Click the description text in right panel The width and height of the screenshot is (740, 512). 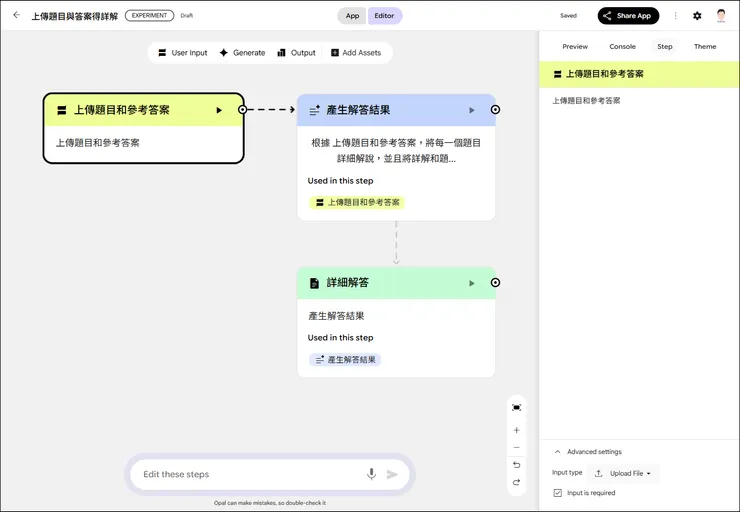(586, 101)
